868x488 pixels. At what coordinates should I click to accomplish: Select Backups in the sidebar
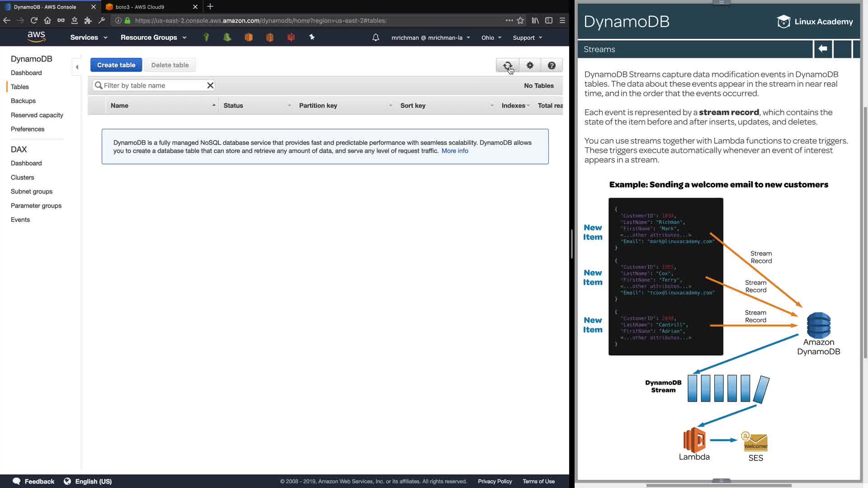[x=23, y=101]
